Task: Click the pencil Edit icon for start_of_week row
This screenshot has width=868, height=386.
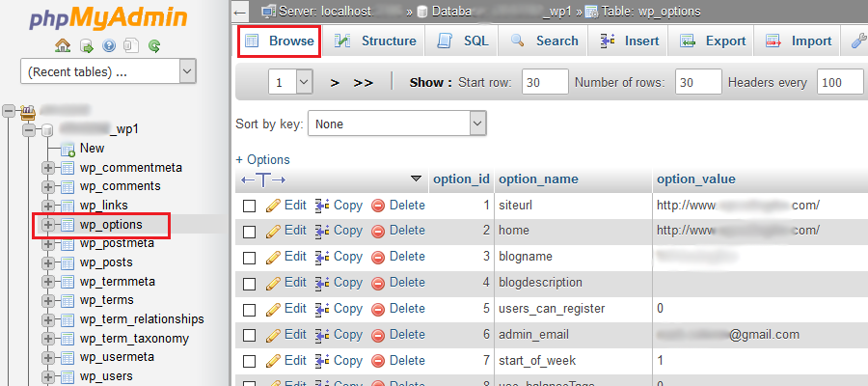Action: coord(273,361)
